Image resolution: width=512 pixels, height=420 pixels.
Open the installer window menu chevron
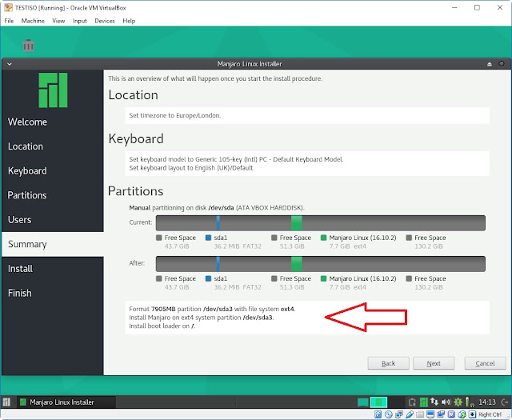pos(10,64)
